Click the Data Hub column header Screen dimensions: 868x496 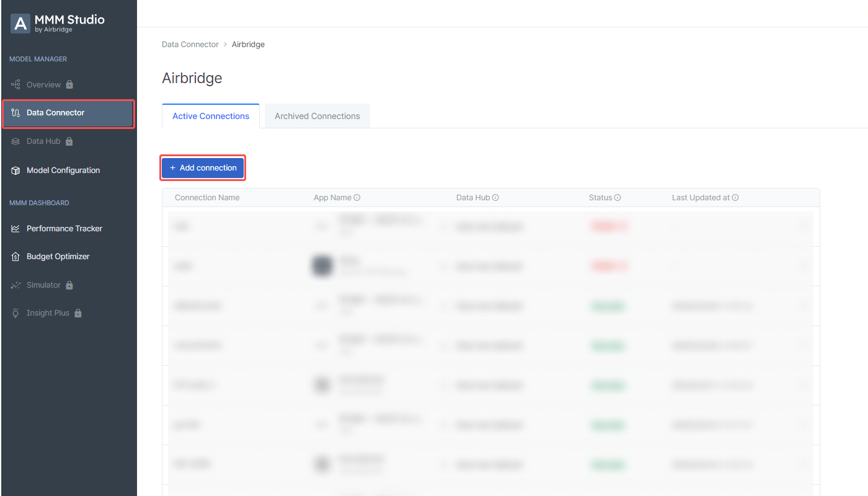pyautogui.click(x=473, y=198)
